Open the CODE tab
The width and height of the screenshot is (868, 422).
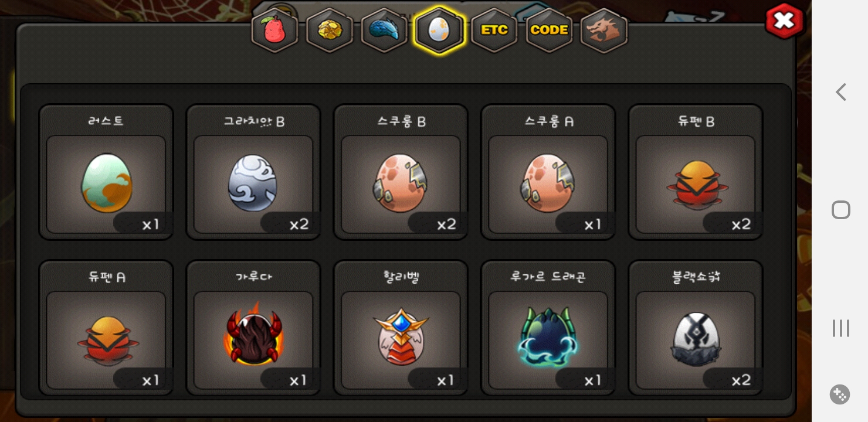click(549, 30)
